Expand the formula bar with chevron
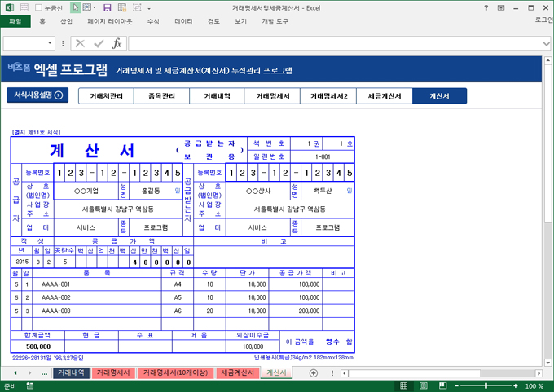 [547, 44]
